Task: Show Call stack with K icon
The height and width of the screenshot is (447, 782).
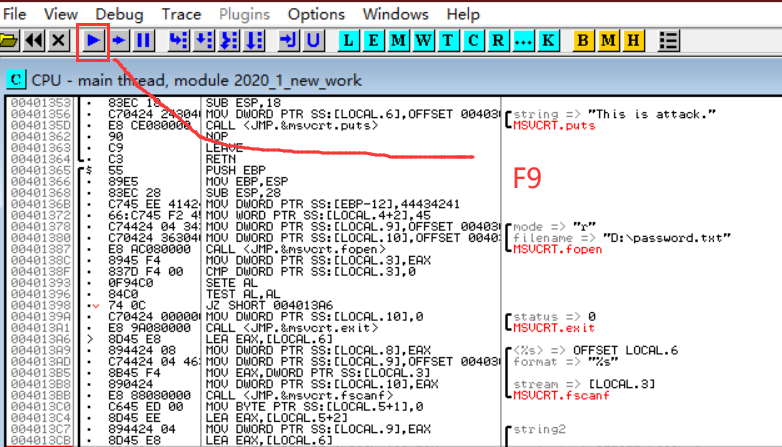Action: tap(548, 40)
